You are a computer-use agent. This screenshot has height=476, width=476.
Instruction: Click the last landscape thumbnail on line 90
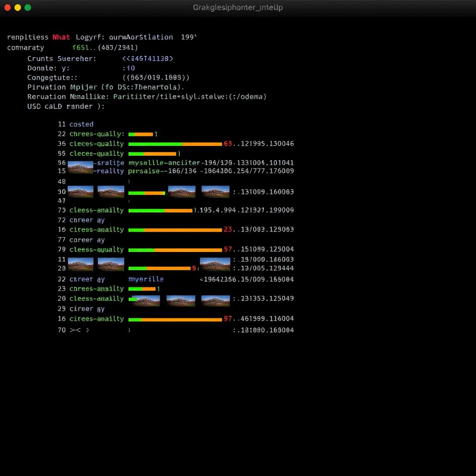pos(215,192)
